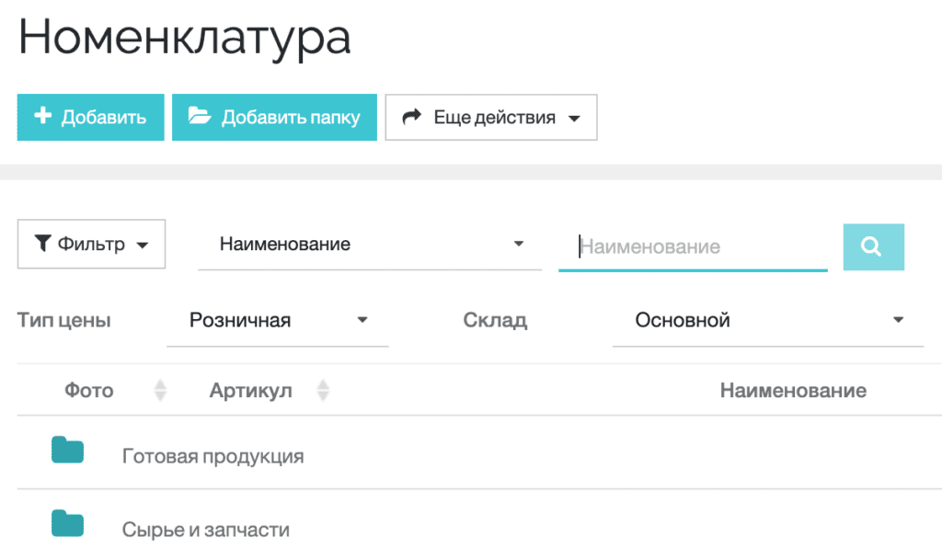942x560 pixels.
Task: Open the Готовая продукция folder
Action: tap(213, 454)
